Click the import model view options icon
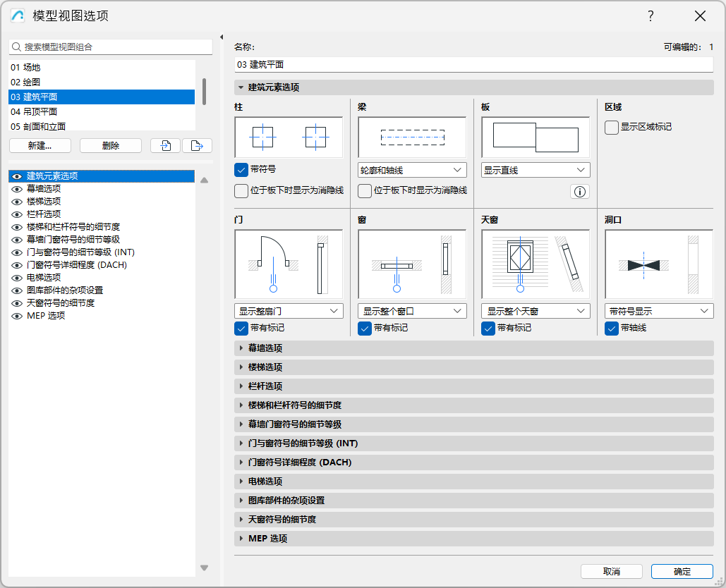This screenshot has width=726, height=588. tap(167, 145)
